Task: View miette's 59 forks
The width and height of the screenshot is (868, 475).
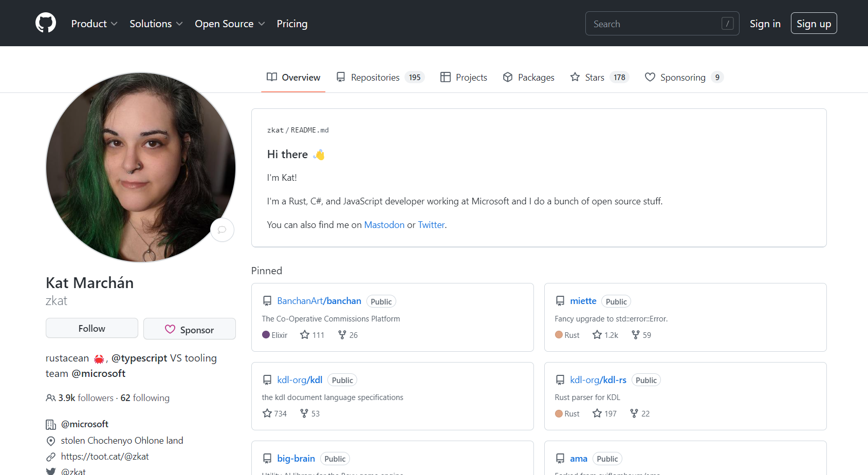Action: [641, 335]
